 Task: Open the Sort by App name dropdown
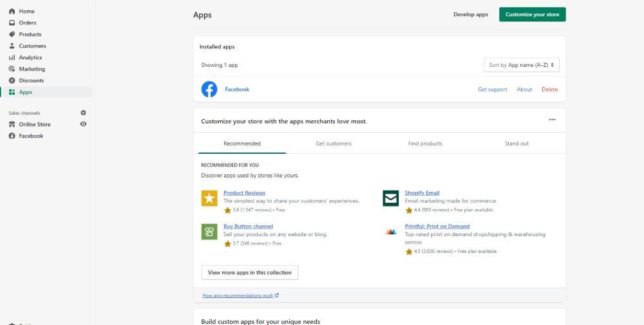click(x=522, y=65)
